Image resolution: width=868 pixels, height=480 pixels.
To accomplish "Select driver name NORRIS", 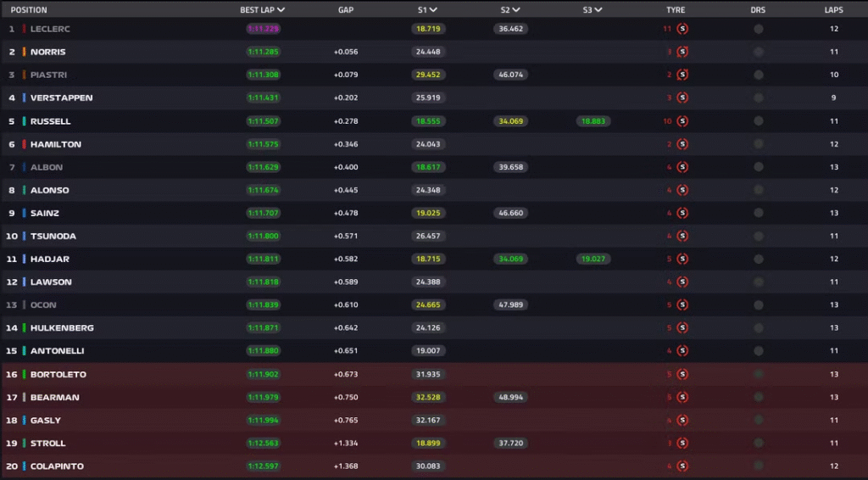I will point(47,52).
